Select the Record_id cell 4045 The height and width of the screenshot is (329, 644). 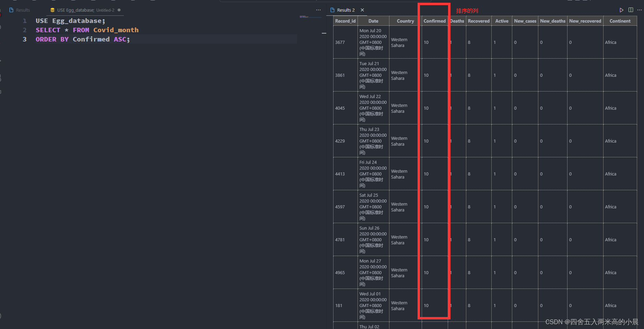tap(346, 108)
